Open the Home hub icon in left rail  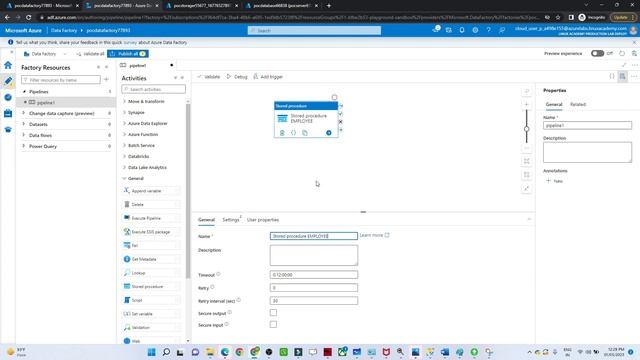click(x=8, y=65)
